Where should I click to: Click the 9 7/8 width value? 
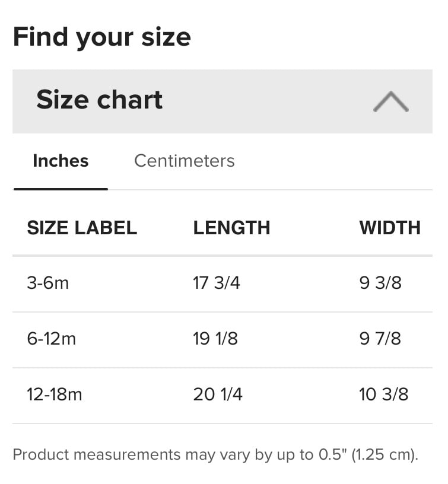click(x=380, y=339)
